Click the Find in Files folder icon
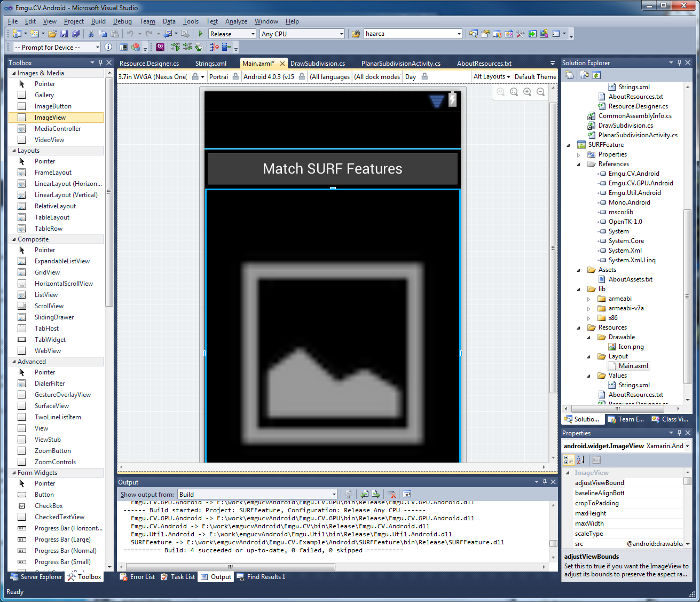The image size is (700, 602). pos(356,34)
